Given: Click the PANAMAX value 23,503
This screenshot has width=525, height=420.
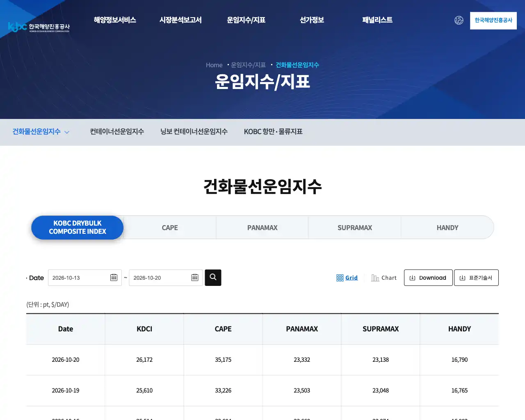Looking at the screenshot, I should (302, 390).
